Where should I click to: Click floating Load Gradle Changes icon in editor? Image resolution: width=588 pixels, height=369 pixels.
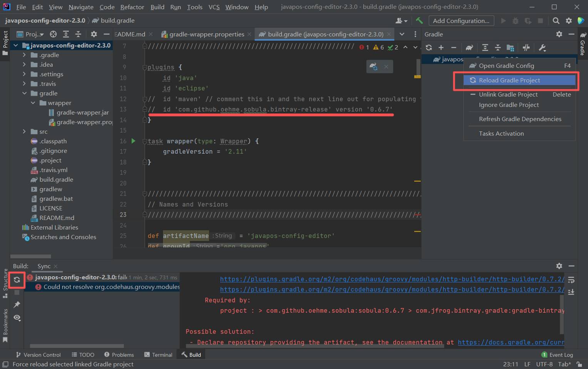click(x=373, y=67)
